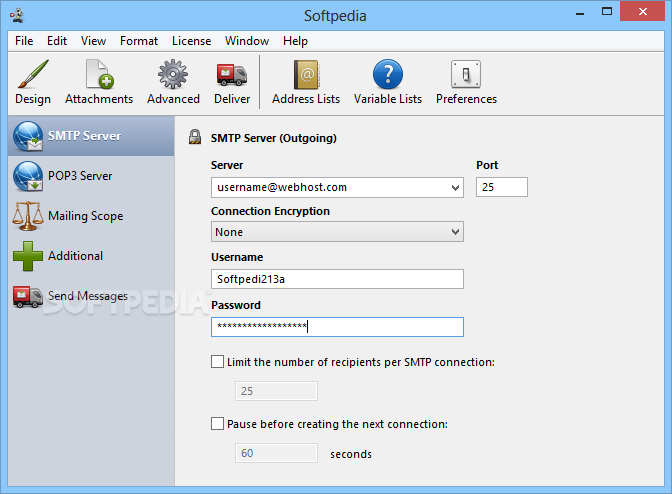Maximize the Softpedia window

tap(607, 12)
